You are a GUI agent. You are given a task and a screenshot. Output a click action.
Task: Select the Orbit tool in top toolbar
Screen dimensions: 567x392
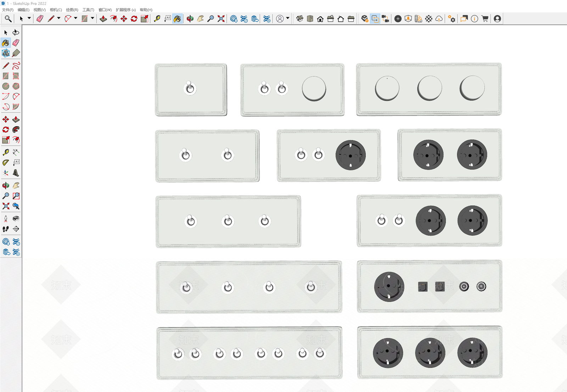pos(190,19)
